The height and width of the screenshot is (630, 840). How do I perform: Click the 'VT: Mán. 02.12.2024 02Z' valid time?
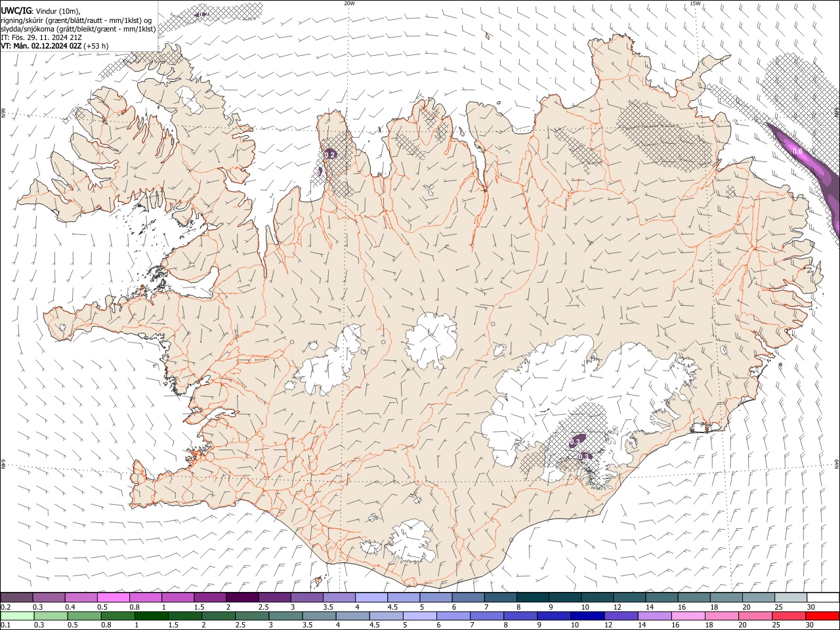tap(41, 46)
